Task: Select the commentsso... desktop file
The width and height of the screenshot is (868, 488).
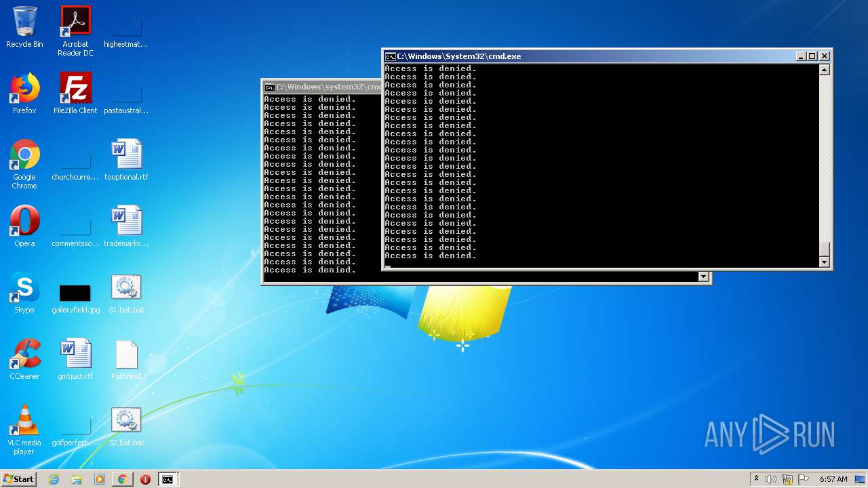Action: [x=75, y=226]
